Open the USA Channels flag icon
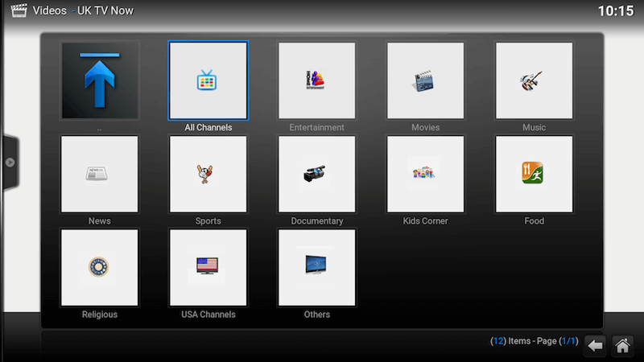This screenshot has height=362, width=644. point(208,267)
